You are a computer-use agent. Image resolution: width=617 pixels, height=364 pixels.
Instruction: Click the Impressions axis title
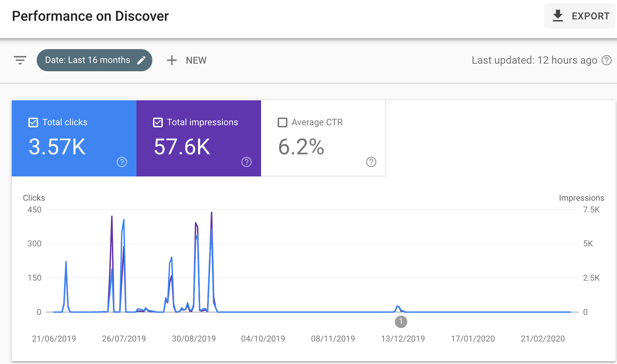[x=582, y=198]
